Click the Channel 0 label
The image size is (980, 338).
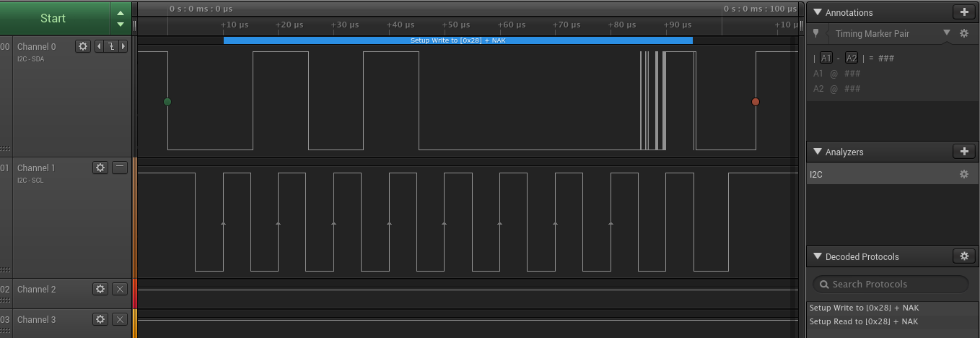[36, 46]
